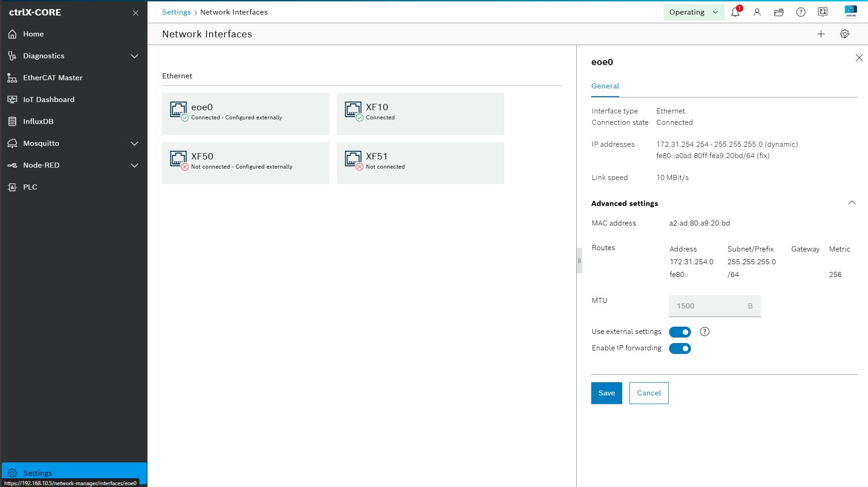The height and width of the screenshot is (487, 868).
Task: Toggle Use external settings switch
Action: 680,332
